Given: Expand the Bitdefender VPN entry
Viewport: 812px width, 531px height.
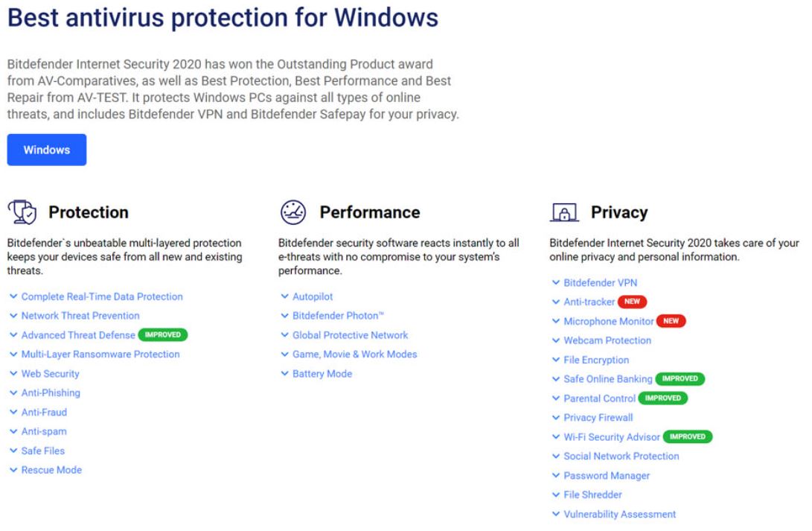Looking at the screenshot, I should point(600,283).
